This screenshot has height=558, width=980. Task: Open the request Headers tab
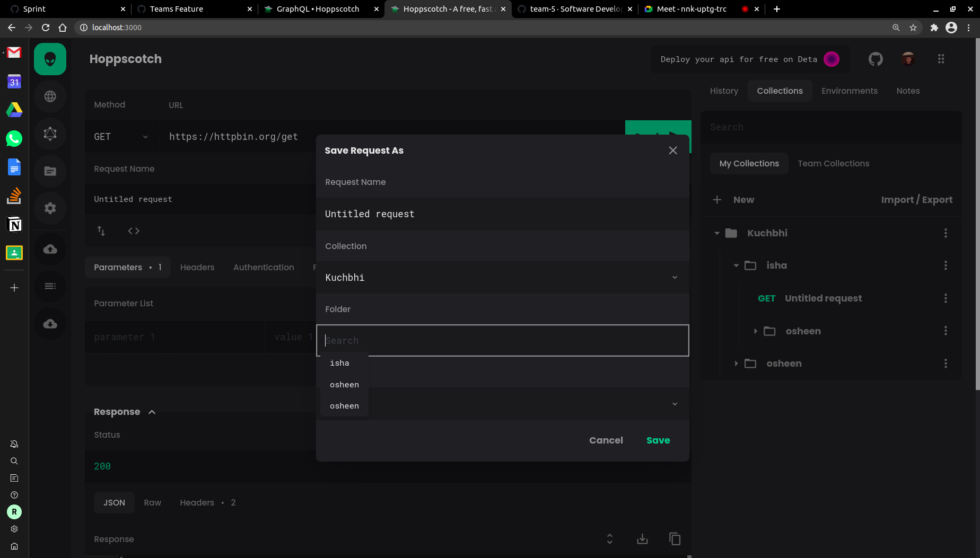[197, 267]
